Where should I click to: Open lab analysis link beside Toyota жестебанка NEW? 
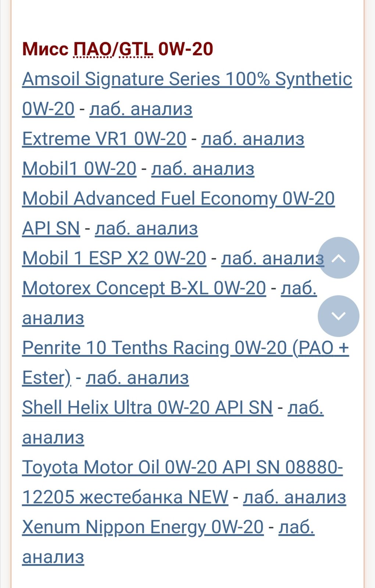pos(294,497)
